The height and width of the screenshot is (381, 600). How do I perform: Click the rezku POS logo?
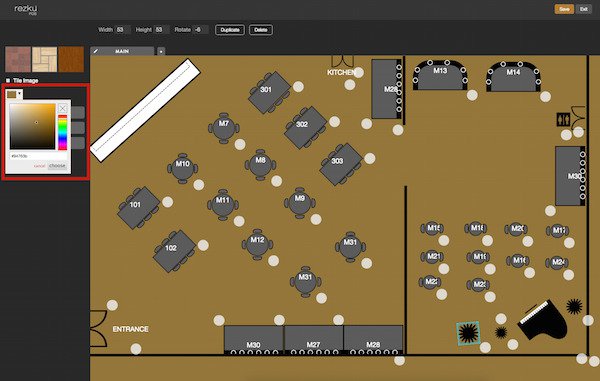(x=26, y=9)
